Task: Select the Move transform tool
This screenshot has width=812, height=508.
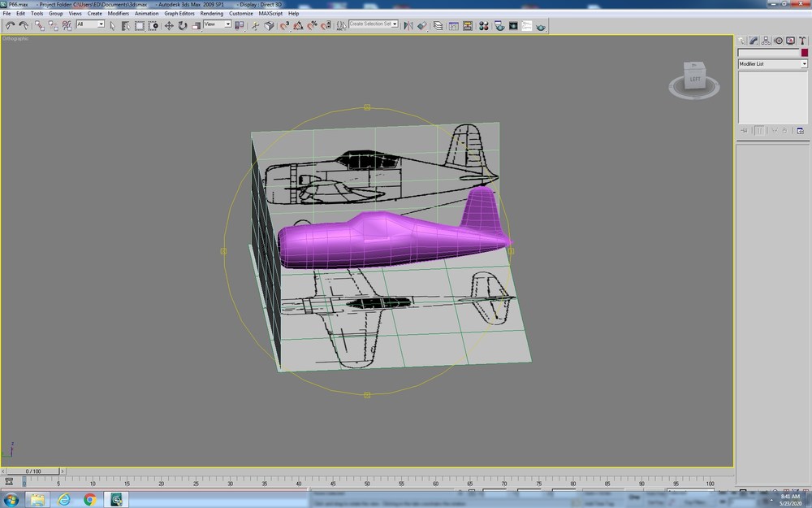Action: coord(169,25)
